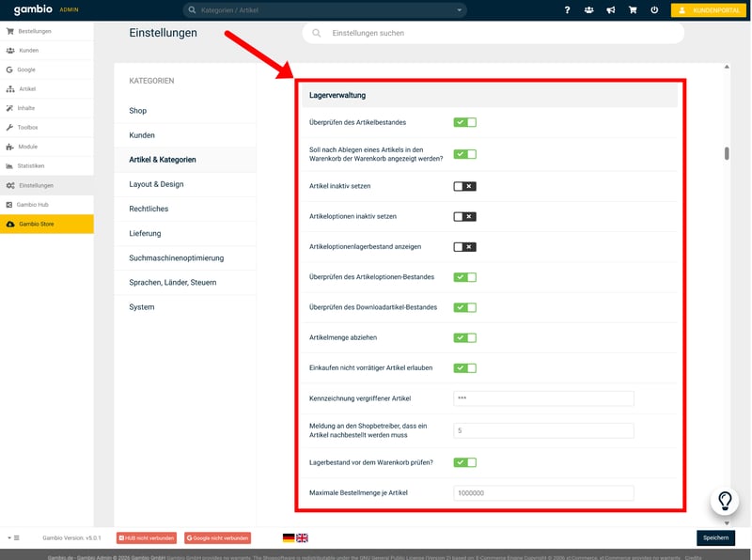The width and height of the screenshot is (752, 560).
Task: Select Suchmaschinenoptimierung in the categories list
Action: click(x=176, y=257)
